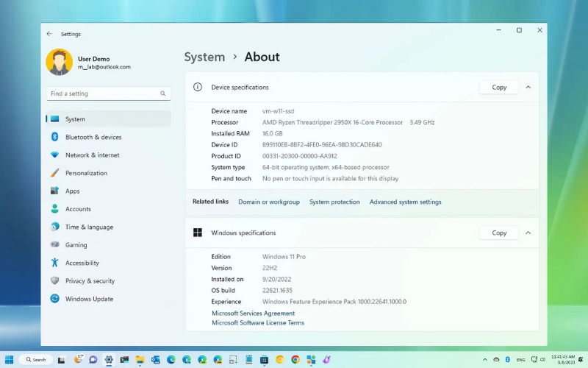Click the muted volume tray icon
The image size is (588, 368).
(x=542, y=360)
